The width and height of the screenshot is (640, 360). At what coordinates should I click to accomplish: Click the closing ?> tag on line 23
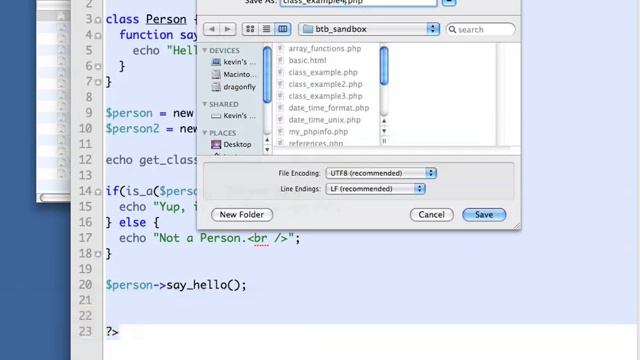(112, 331)
